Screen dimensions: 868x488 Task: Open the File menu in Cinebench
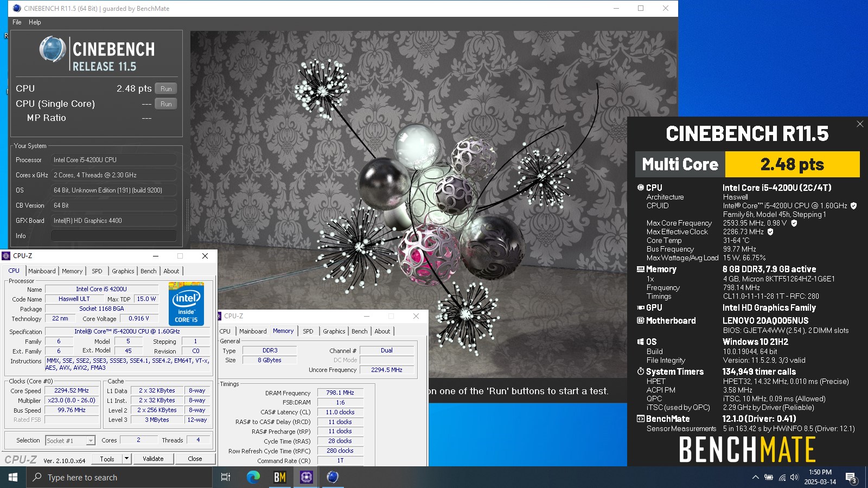point(17,22)
